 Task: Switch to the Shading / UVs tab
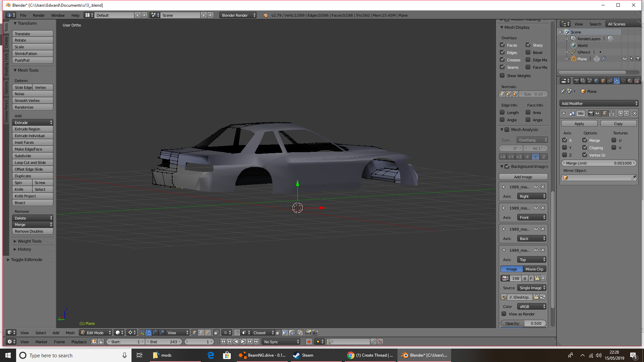click(x=6, y=65)
